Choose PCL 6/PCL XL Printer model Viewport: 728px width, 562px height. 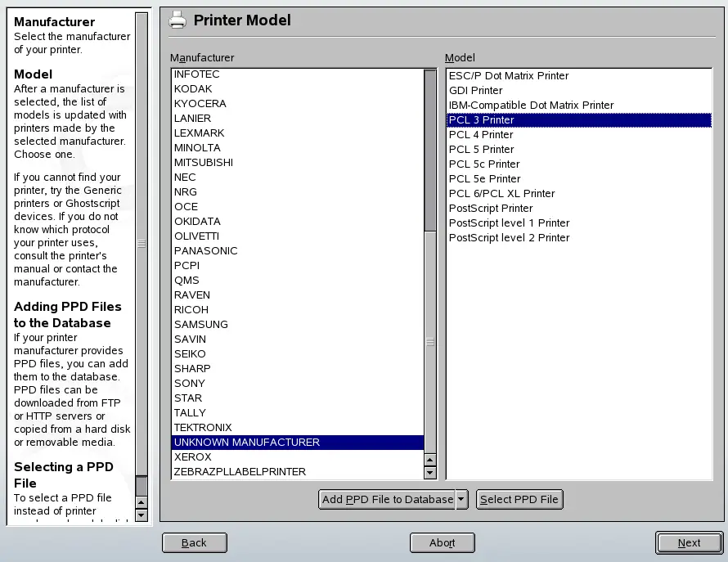point(501,194)
